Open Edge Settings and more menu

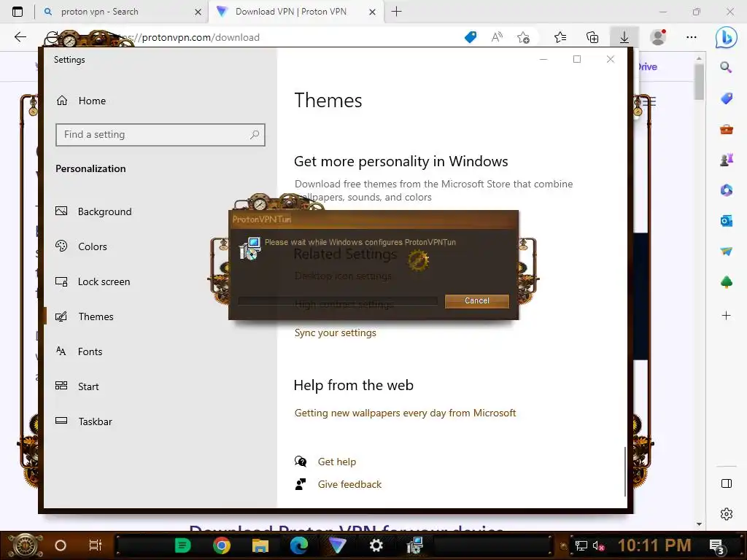tap(692, 37)
